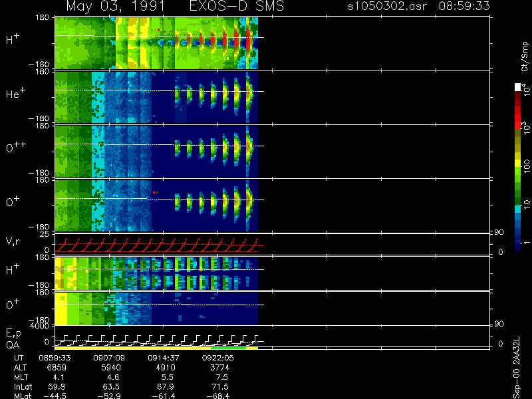This screenshot has width=532, height=399.
Task: Click the "ALT" row label
Action: tap(20, 368)
